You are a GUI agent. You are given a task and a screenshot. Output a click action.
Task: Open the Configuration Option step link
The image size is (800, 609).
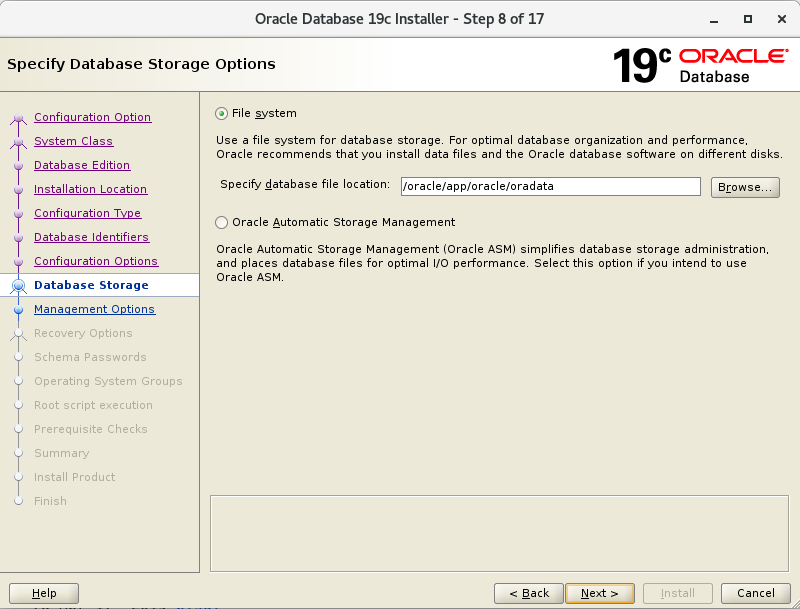pos(92,117)
